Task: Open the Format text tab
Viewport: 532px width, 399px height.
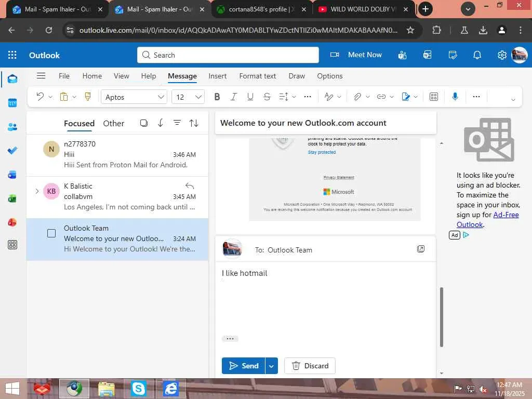Action: 258,76
